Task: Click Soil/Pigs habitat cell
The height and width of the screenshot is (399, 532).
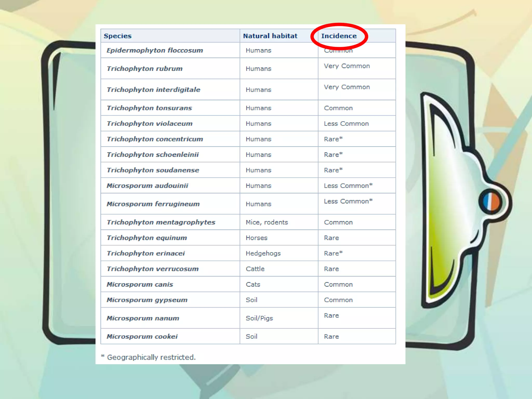Action: pyautogui.click(x=259, y=318)
